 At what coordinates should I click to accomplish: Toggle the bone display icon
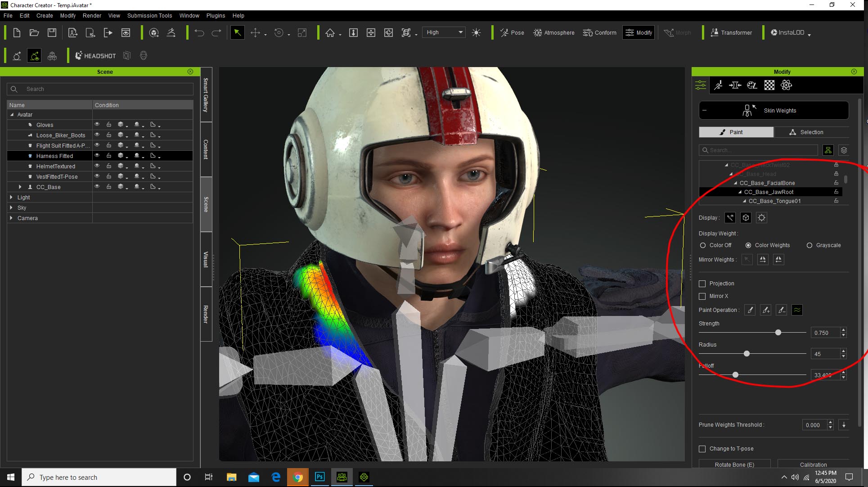click(x=730, y=218)
